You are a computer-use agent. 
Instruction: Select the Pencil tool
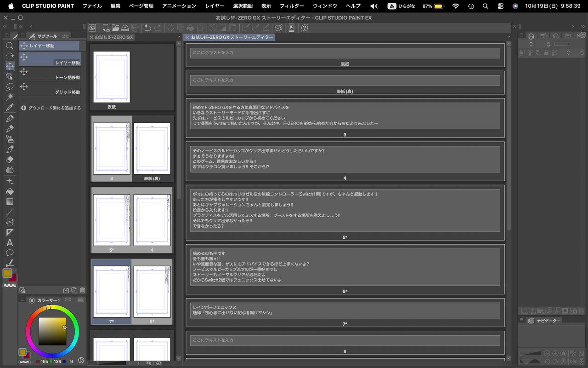(x=10, y=129)
